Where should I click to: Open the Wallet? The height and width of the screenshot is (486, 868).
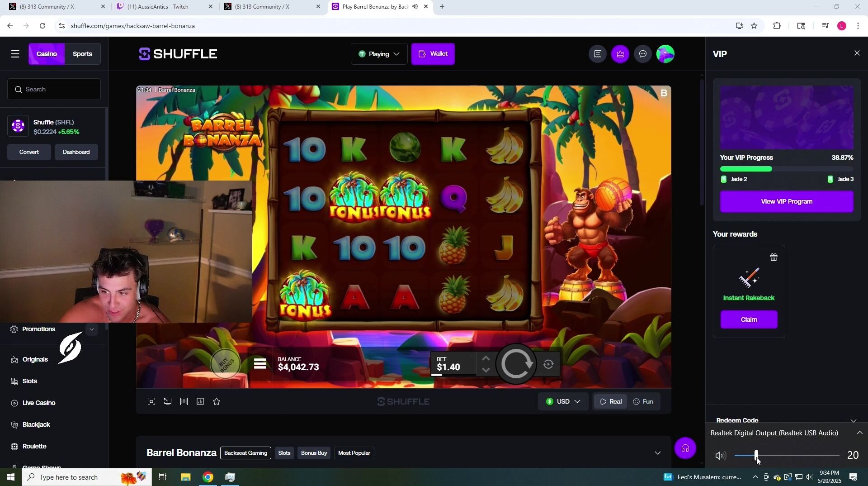coord(433,54)
